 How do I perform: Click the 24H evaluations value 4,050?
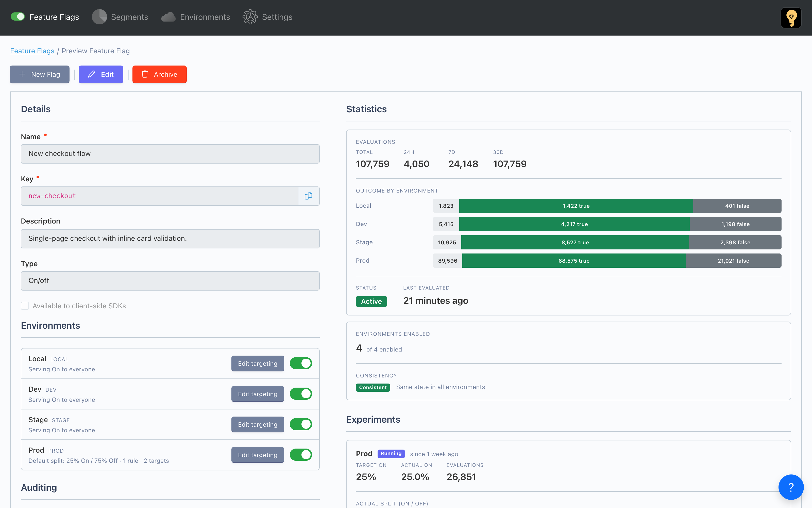(416, 164)
